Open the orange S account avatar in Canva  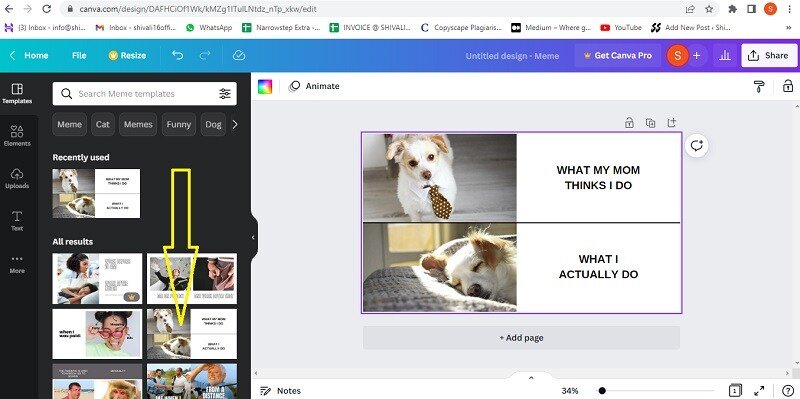(x=678, y=56)
